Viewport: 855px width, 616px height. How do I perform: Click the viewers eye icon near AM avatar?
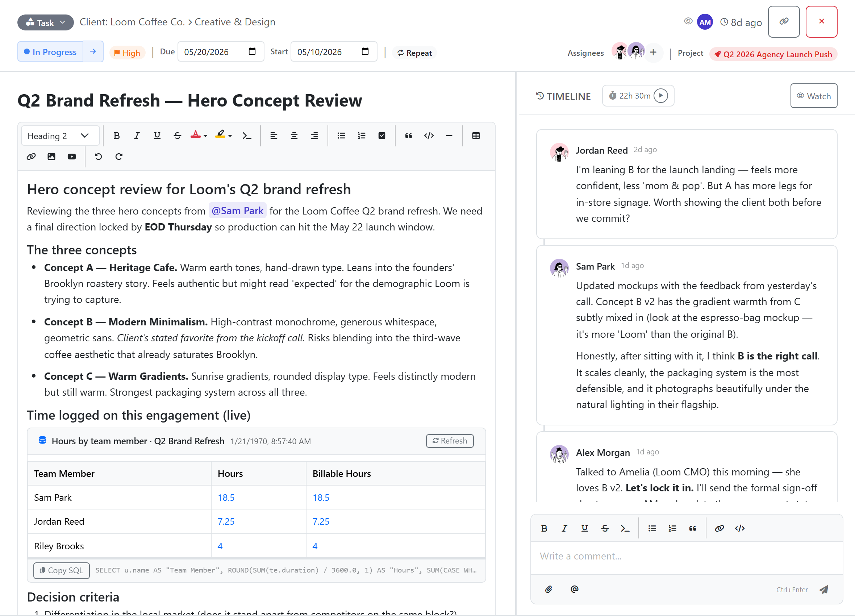pyautogui.click(x=688, y=21)
